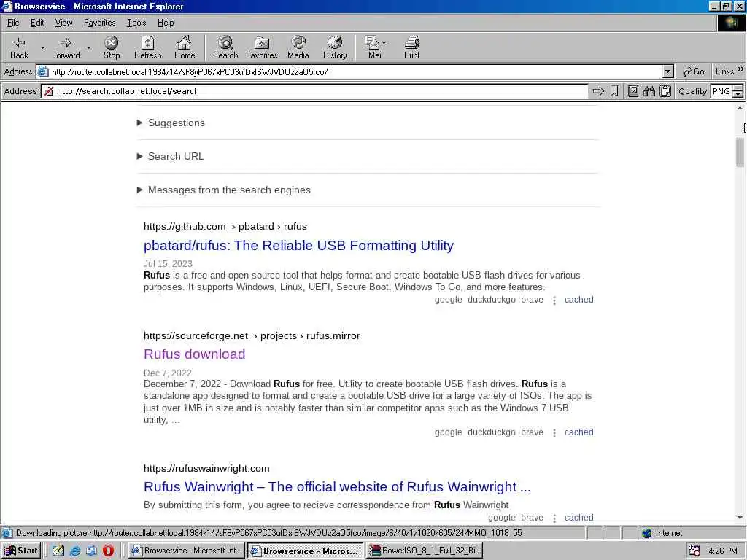This screenshot has width=747, height=560.
Task: Open the Favorites menu
Action: [x=99, y=23]
